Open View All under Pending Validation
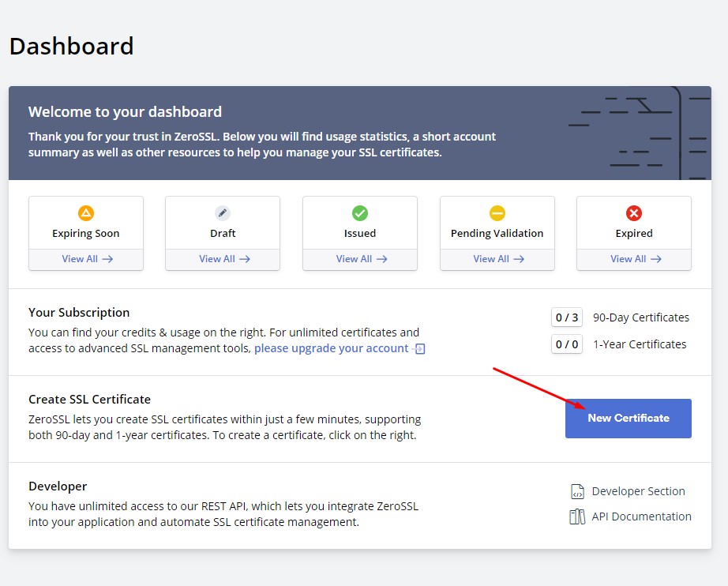This screenshot has height=586, width=728. click(x=499, y=259)
